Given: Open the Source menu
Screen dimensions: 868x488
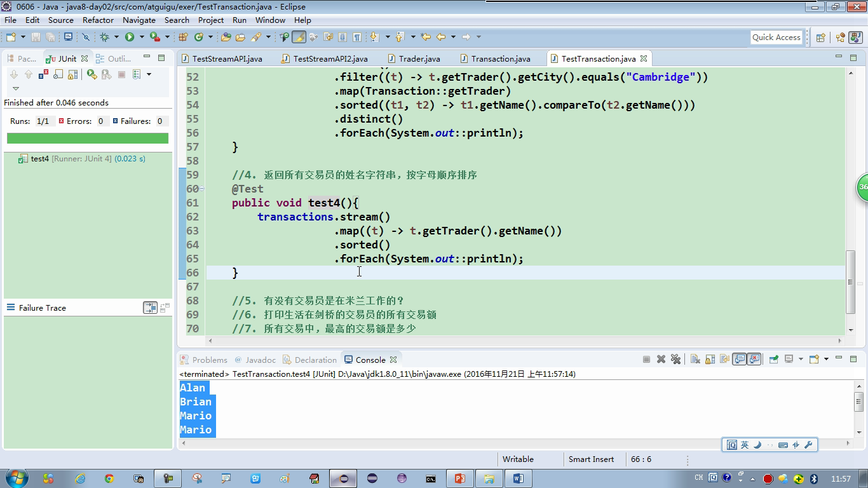Looking at the screenshot, I should click(x=60, y=20).
